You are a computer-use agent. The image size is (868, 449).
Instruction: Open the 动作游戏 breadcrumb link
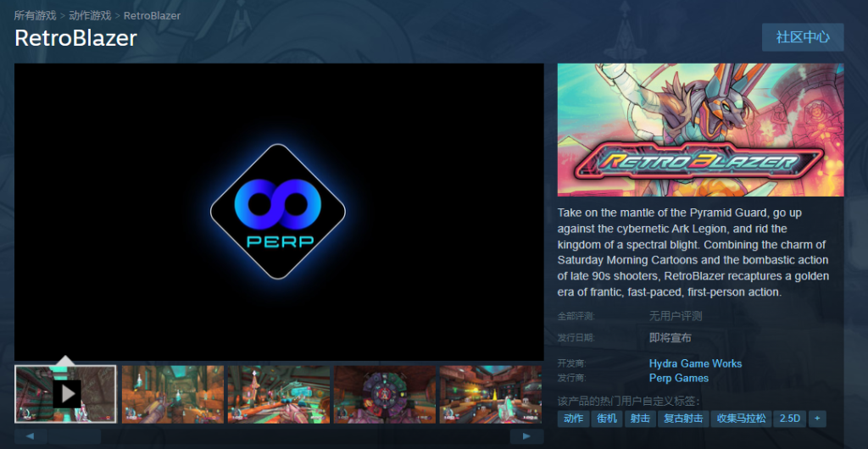[x=90, y=15]
